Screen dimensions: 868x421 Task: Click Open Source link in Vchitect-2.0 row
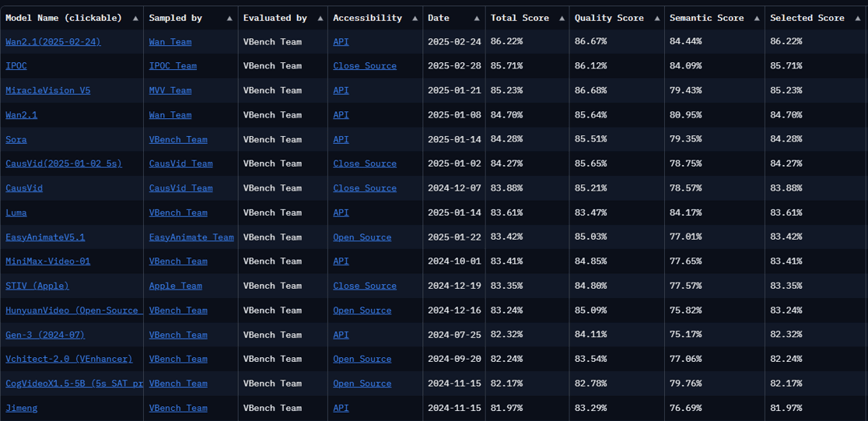point(362,359)
